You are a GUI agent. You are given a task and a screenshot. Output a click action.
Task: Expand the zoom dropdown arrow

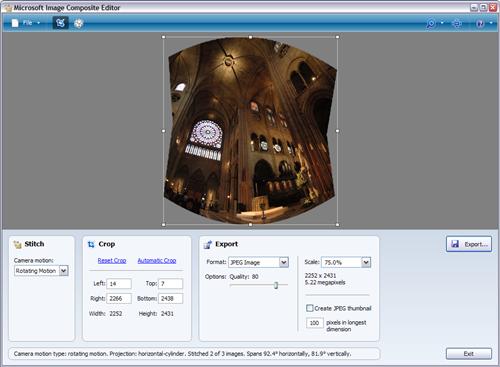pyautogui.click(x=442, y=23)
